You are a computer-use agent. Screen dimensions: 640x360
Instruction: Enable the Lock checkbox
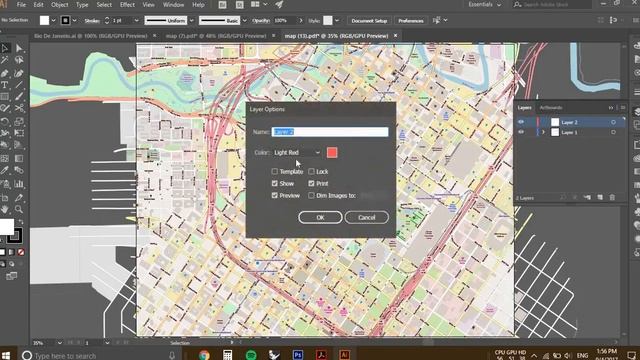click(311, 171)
